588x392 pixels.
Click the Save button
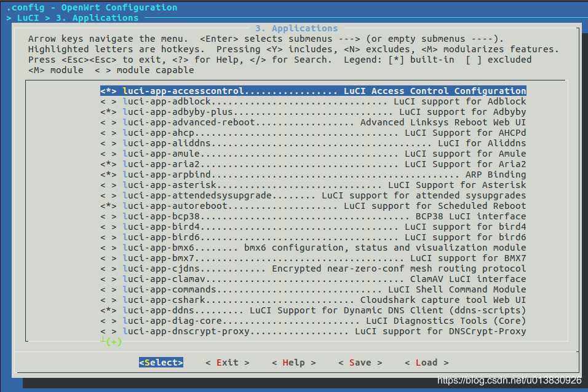coord(360,363)
